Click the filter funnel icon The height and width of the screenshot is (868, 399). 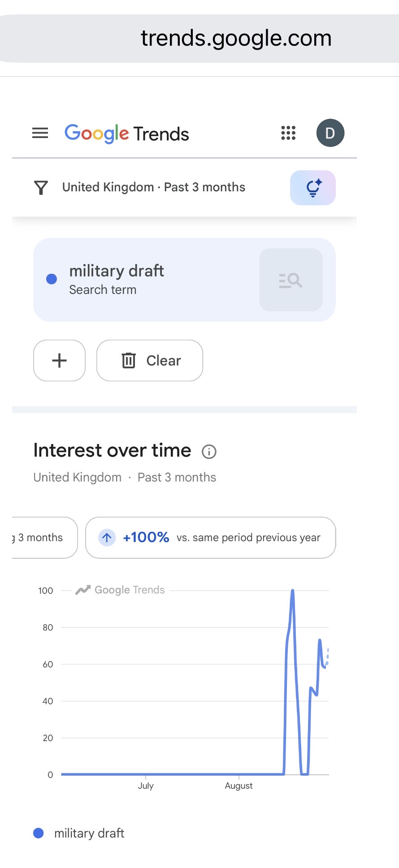pos(41,187)
